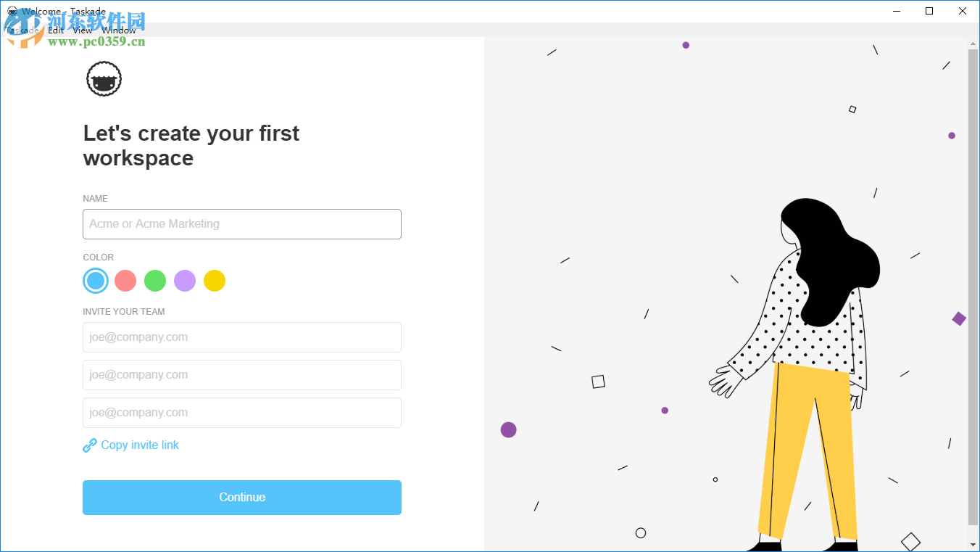Screen dimensions: 980x552
Task: Pick the green workspace color
Action: click(155, 281)
